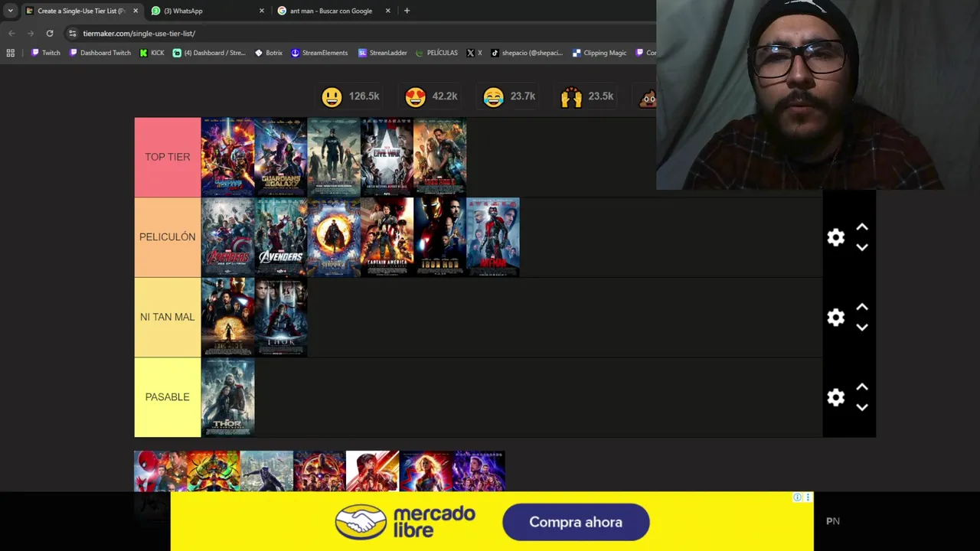
Task: Click Compra ahora button in ad
Action: [x=576, y=522]
